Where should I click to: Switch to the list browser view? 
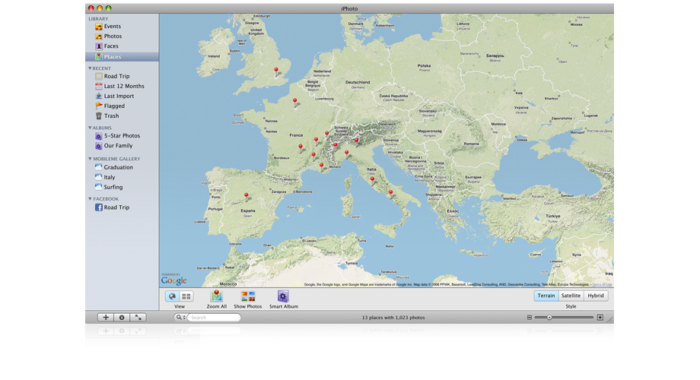coord(186,296)
